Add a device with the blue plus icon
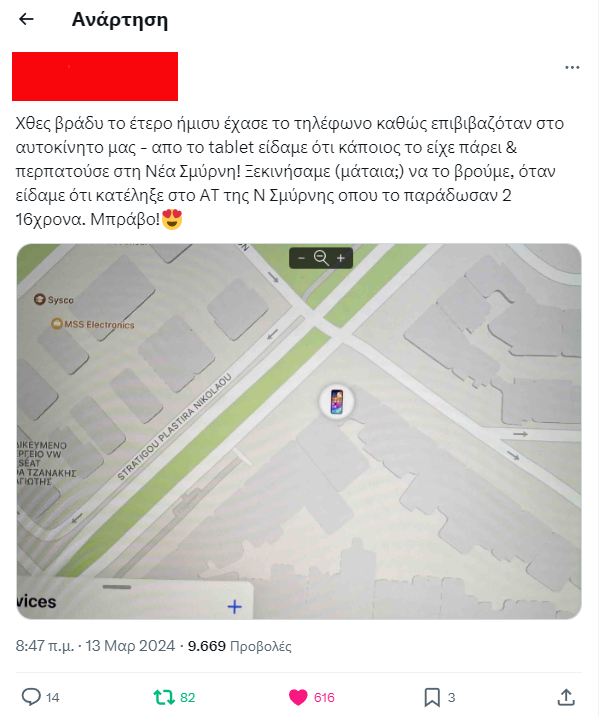601x716 pixels. click(234, 607)
